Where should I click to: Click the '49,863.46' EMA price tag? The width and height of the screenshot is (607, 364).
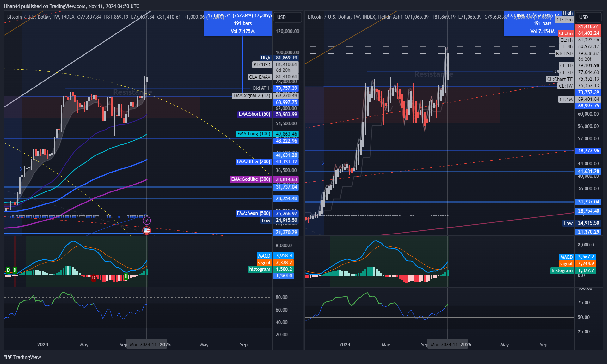(x=286, y=134)
